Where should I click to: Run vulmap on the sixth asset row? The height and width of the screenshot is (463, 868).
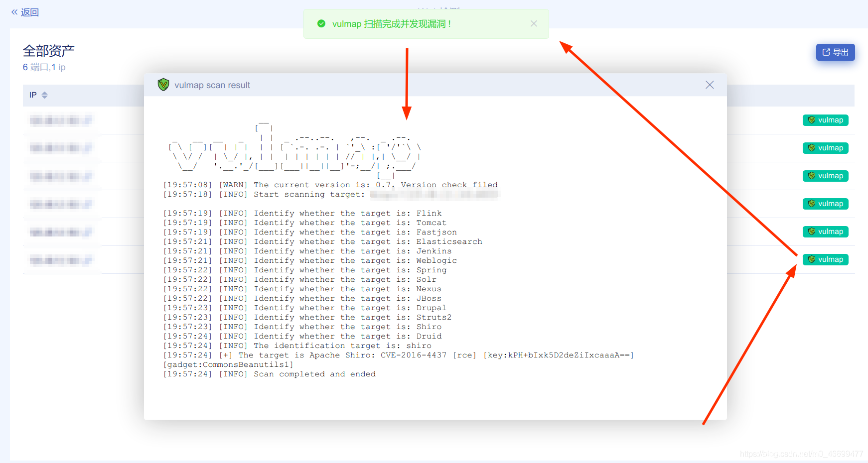coord(826,259)
